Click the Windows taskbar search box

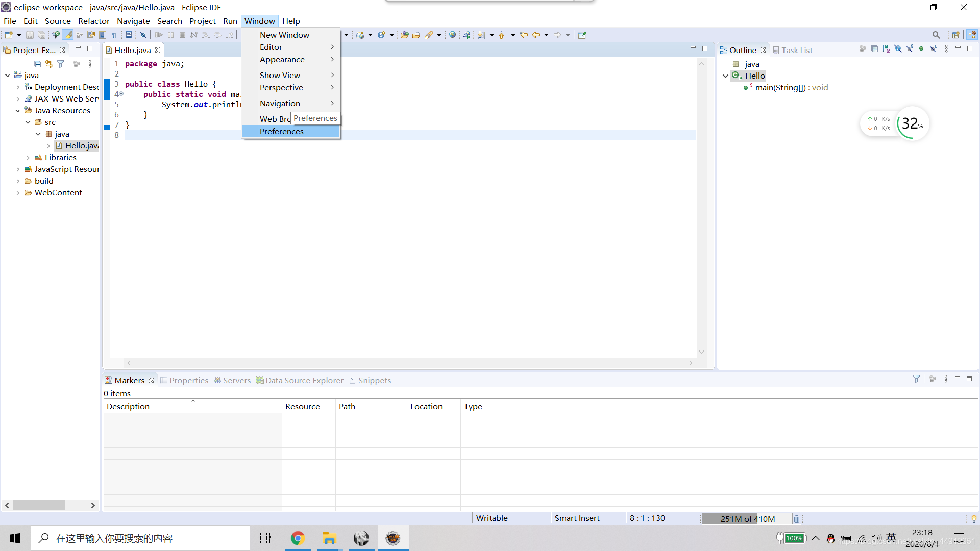point(140,538)
